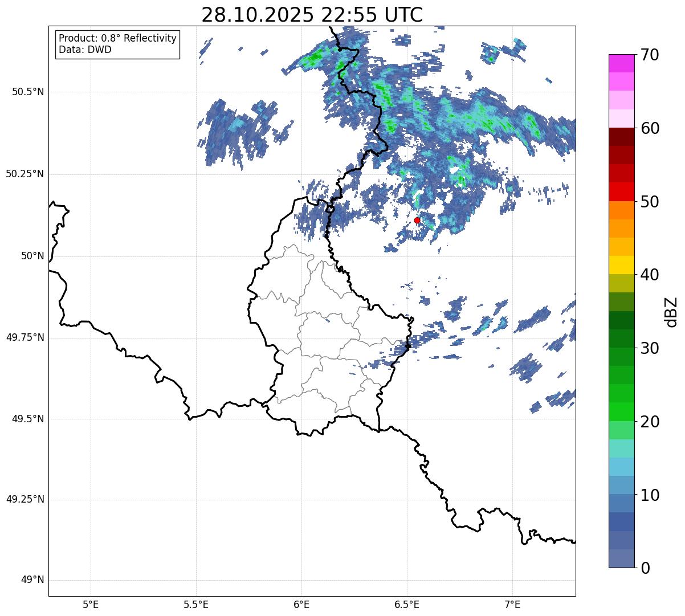Click the "50.5°N" latitude label

[28, 92]
